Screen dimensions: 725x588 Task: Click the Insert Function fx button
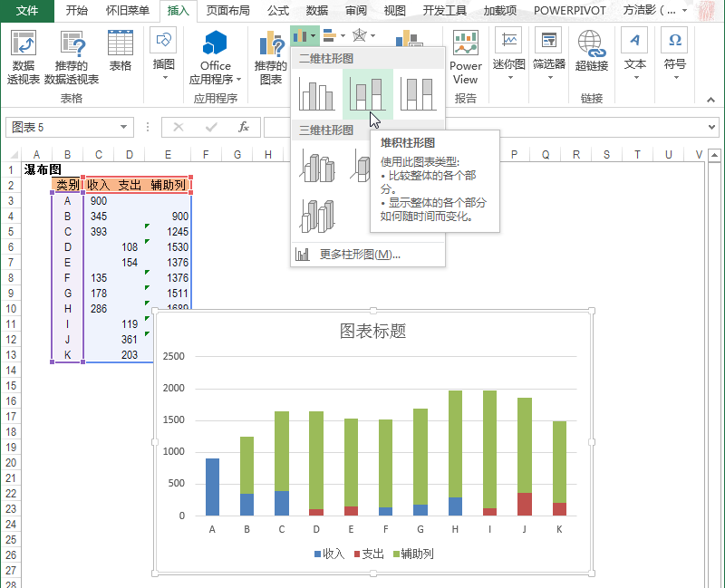tap(244, 127)
